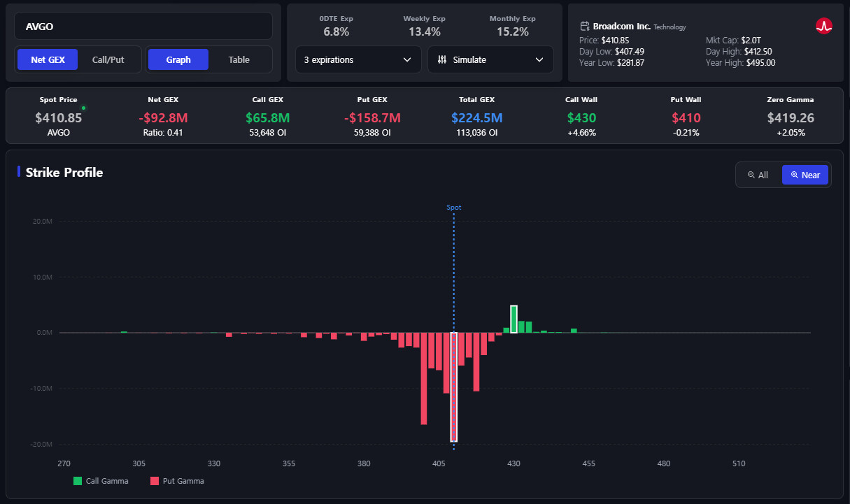Screen dimensions: 850x504
Task: Click the highlighted 410 put gamma bar
Action: pyautogui.click(x=454, y=387)
